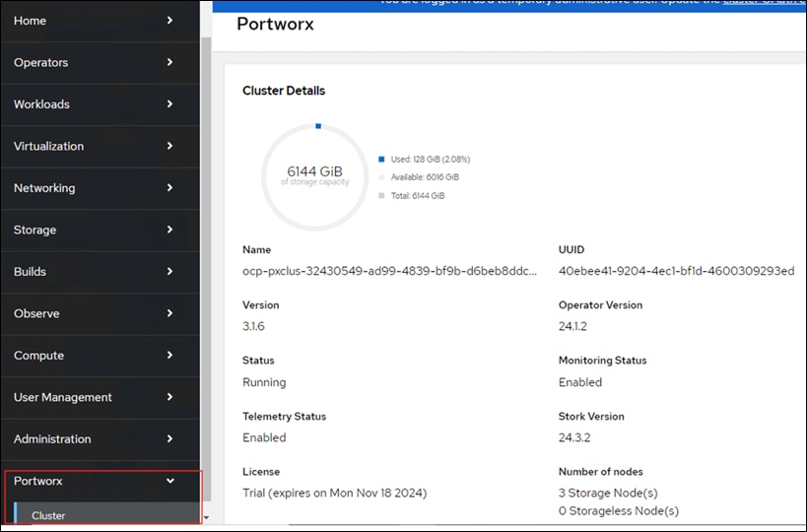Expand the User Management chevron
Image resolution: width=807 pixels, height=532 pixels.
pos(169,397)
